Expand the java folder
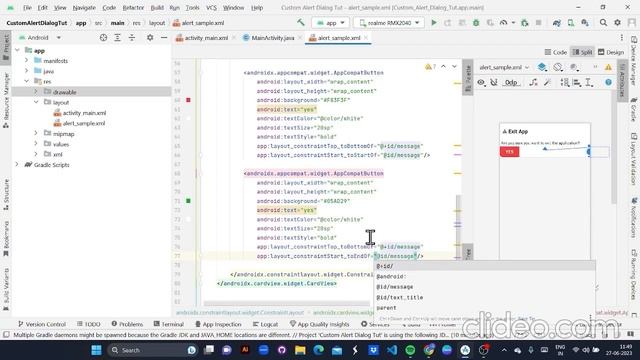 (27, 71)
